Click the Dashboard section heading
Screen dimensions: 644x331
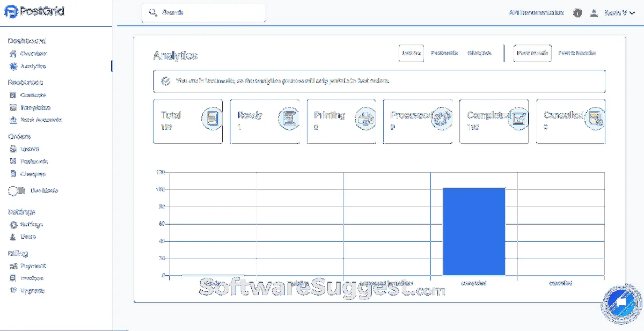[27, 41]
